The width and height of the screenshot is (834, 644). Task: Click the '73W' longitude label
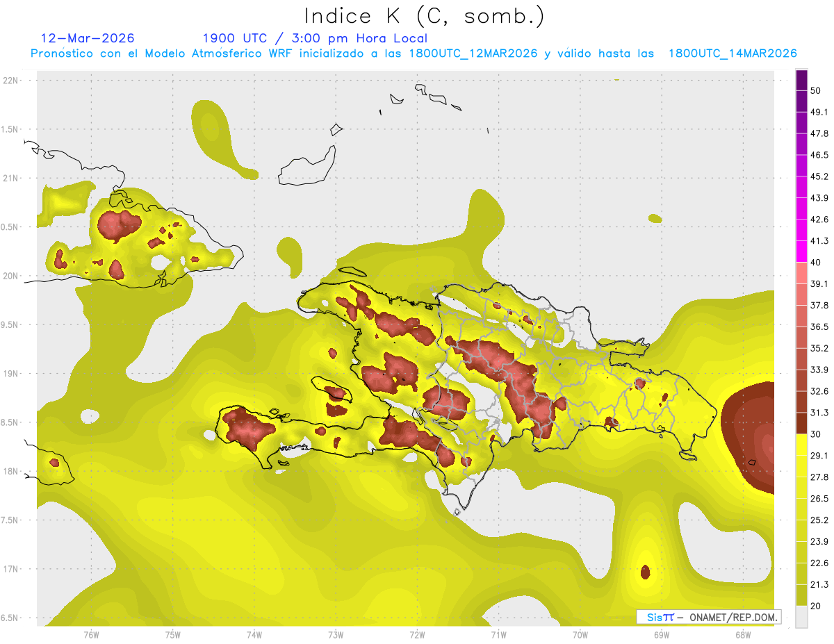pyautogui.click(x=336, y=634)
